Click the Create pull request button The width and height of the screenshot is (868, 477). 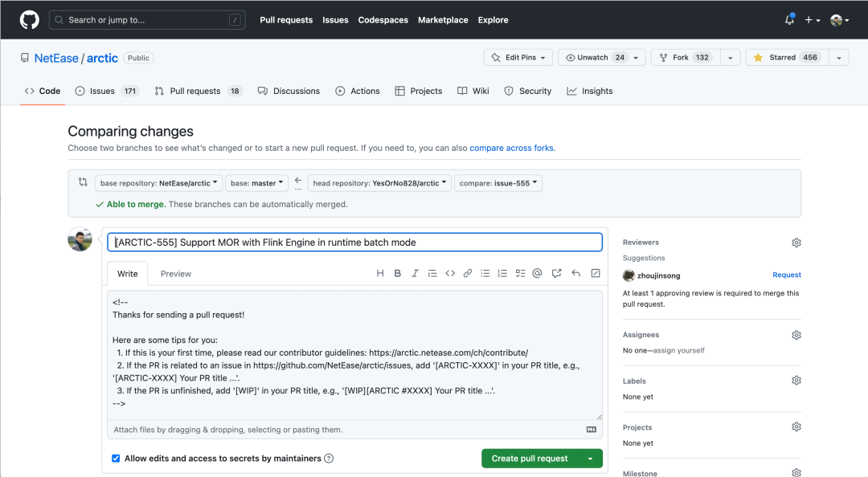530,459
